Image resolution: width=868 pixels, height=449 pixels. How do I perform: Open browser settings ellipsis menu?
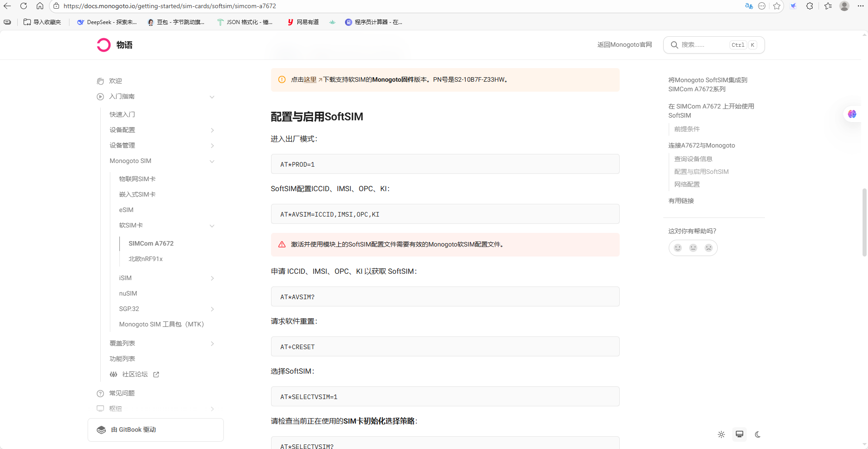pyautogui.click(x=860, y=6)
